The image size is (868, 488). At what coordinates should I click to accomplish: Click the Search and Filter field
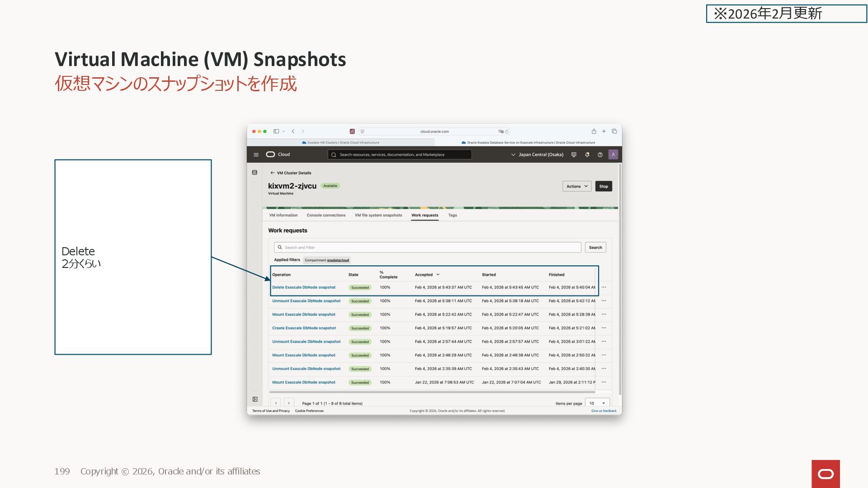coord(427,247)
